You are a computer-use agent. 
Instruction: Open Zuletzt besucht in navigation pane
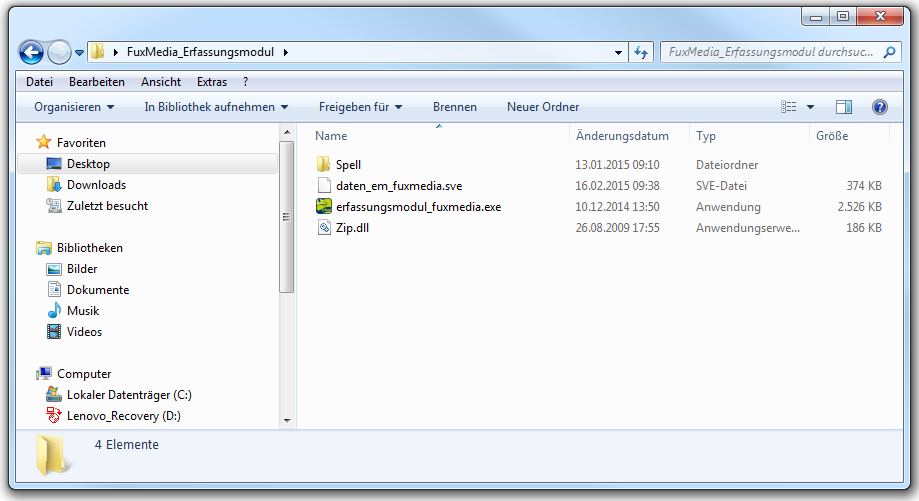(107, 206)
